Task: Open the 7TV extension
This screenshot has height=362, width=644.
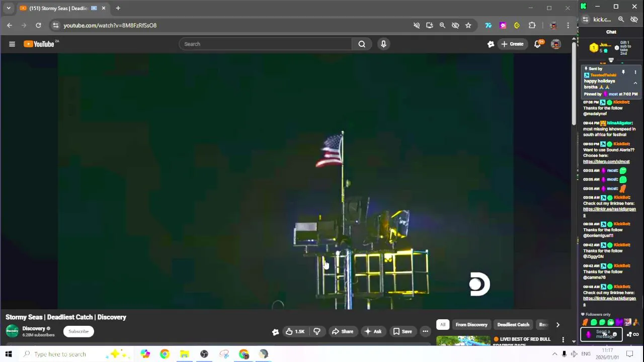Action: click(488, 25)
